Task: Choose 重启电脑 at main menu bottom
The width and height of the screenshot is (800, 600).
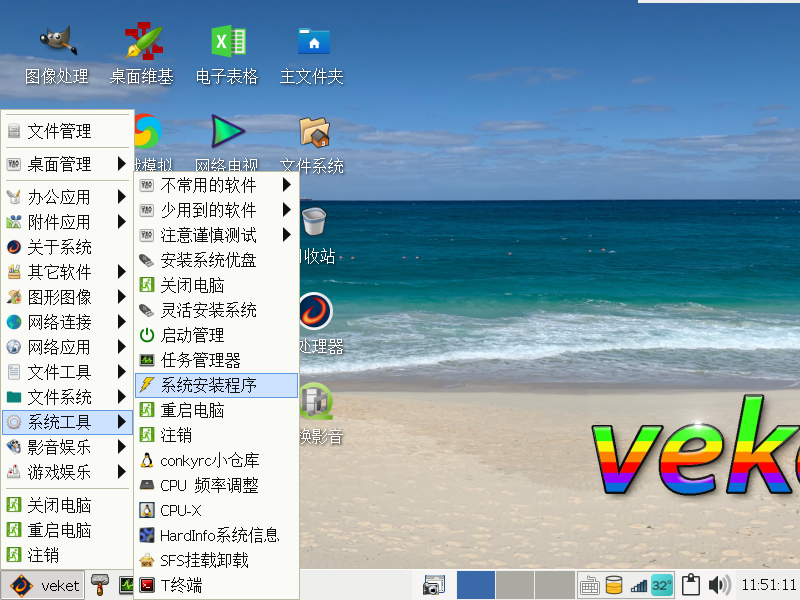Action: (67, 530)
